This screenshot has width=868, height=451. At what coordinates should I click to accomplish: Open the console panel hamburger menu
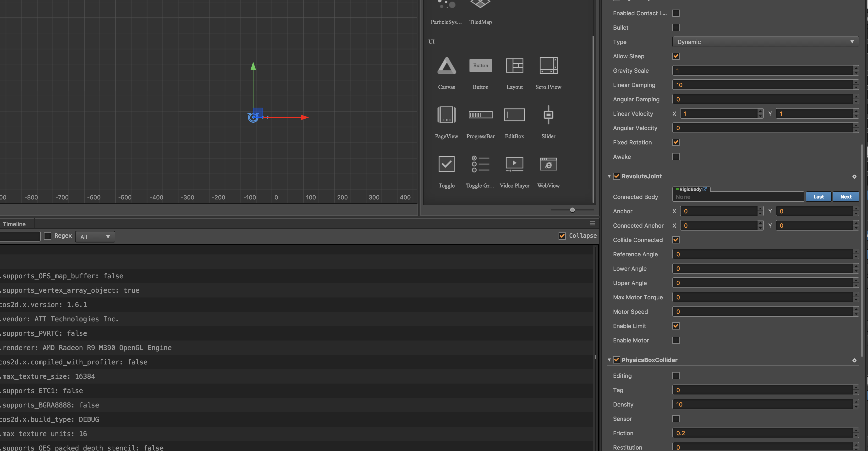pyautogui.click(x=592, y=224)
